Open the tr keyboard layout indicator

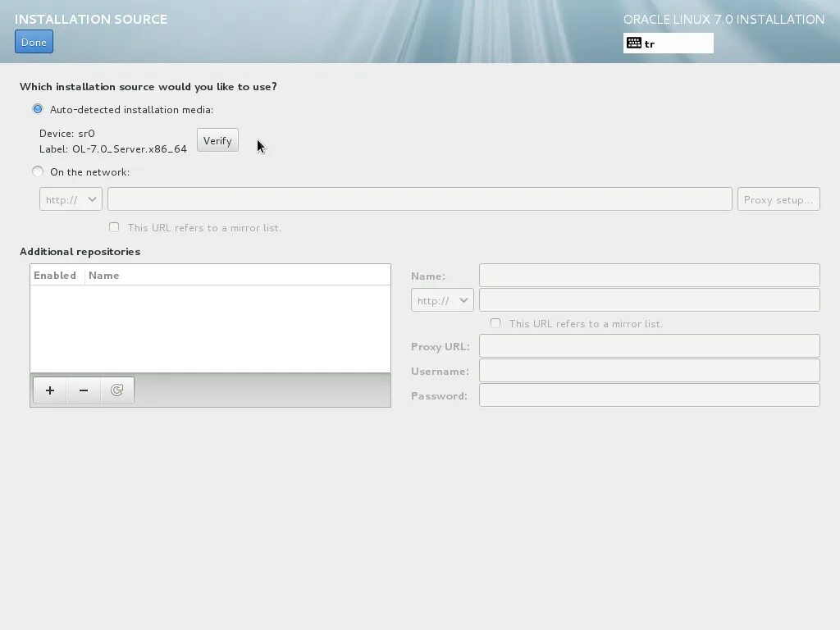click(x=668, y=43)
